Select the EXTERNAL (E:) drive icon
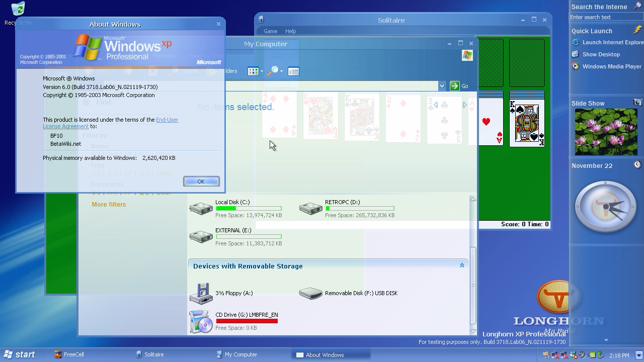The height and width of the screenshot is (362, 644). pos(201,236)
